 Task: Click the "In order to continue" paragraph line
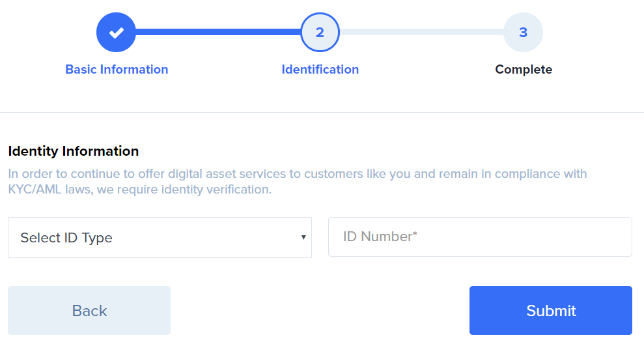click(298, 174)
